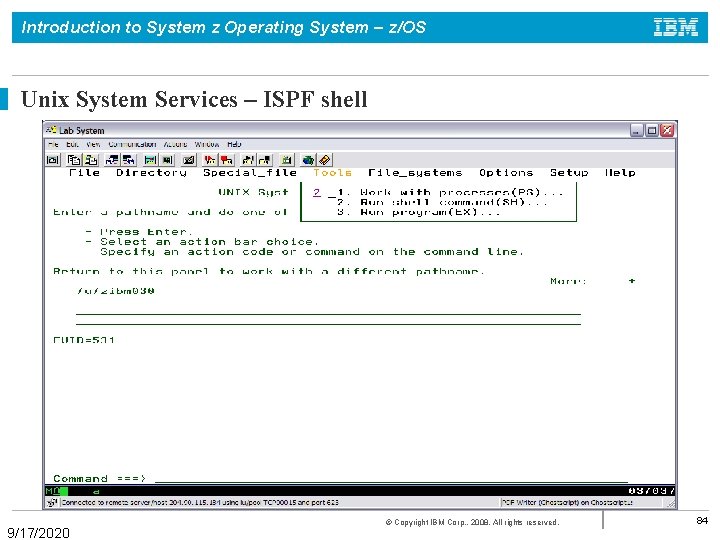This screenshot has height=540, width=720.
Task: Click the Stop macro toolbar icon
Action: pyautogui.click(x=227, y=160)
